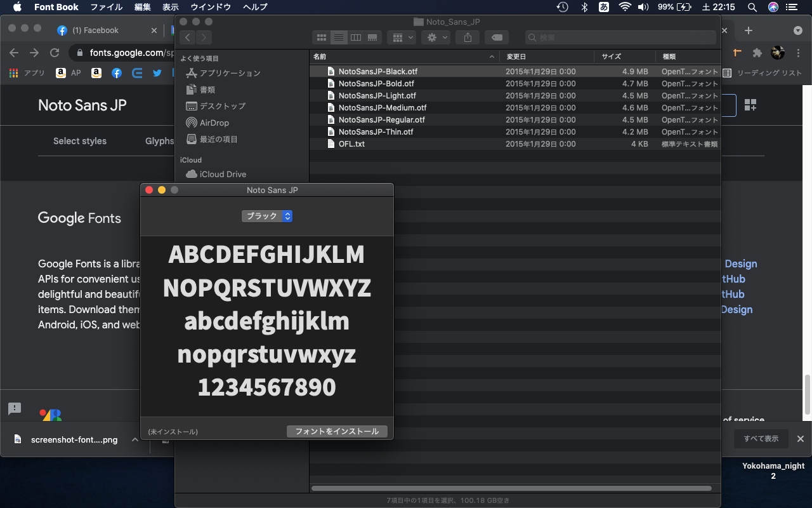Open 最近の項目 in Finder sidebar

[212, 139]
